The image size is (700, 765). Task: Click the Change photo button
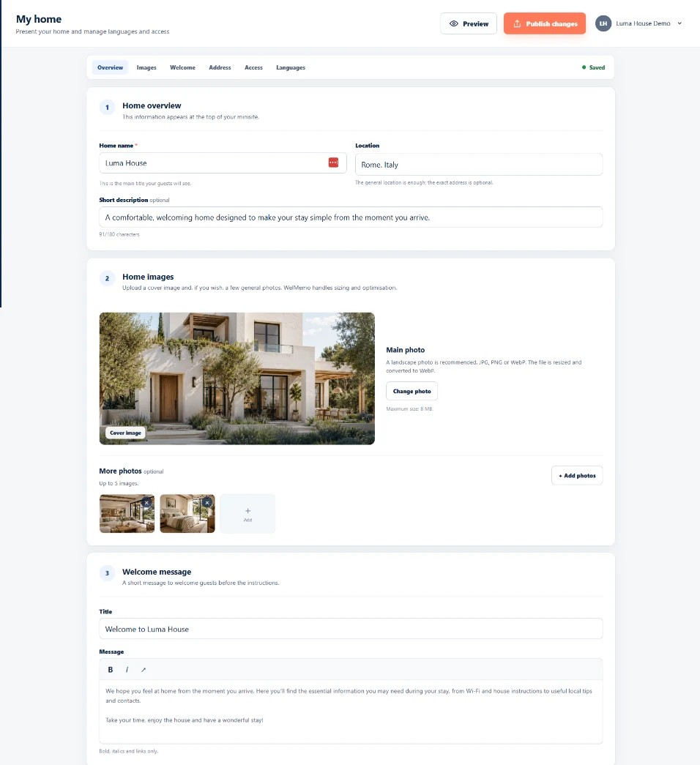click(412, 391)
